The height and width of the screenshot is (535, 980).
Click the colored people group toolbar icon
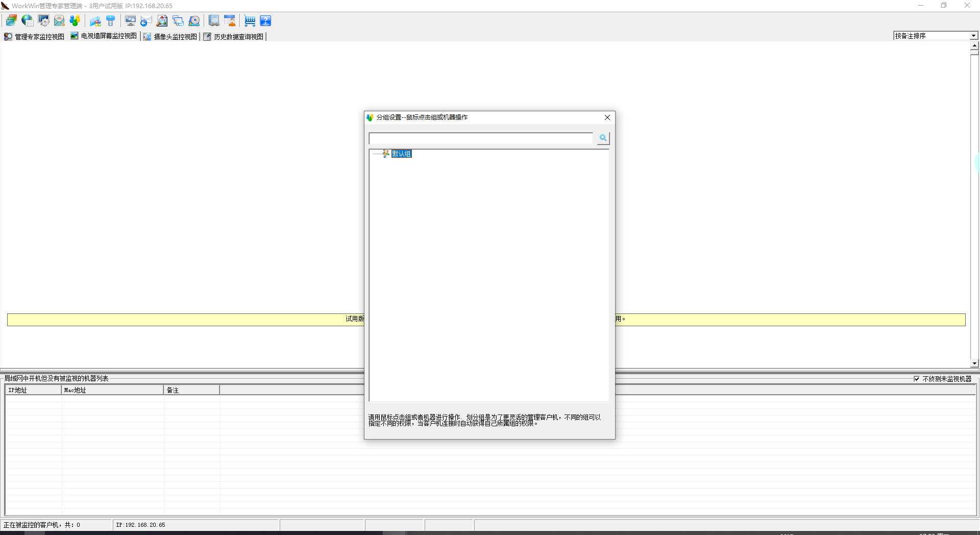[x=75, y=20]
